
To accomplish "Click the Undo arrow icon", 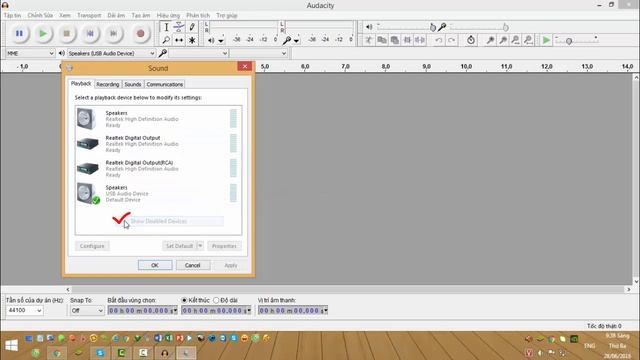I will [x=438, y=40].
